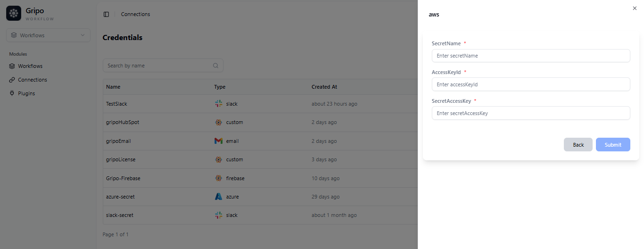Screen dimensions: 644x249
Task: Focus the SecretName input field
Action: pos(530,56)
